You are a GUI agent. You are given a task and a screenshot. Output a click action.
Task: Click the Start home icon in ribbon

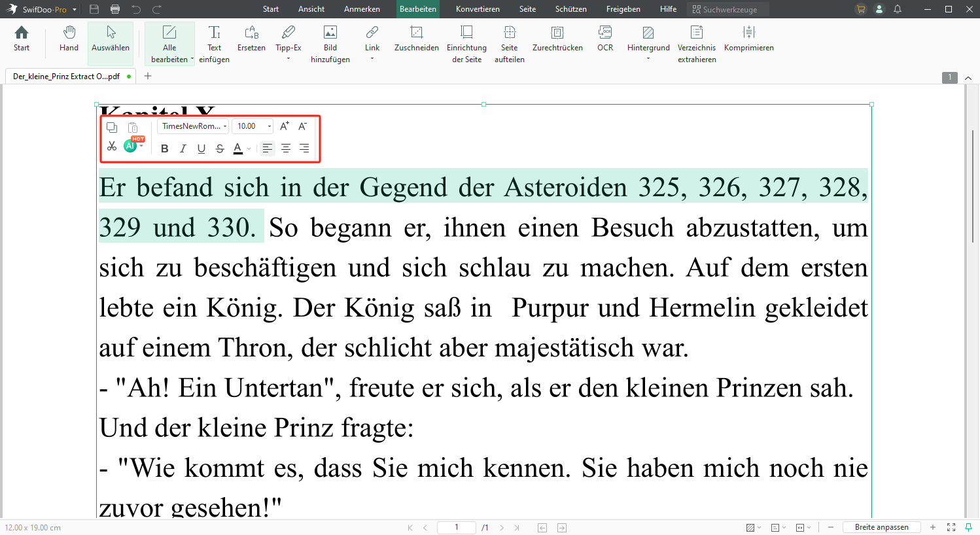(22, 39)
